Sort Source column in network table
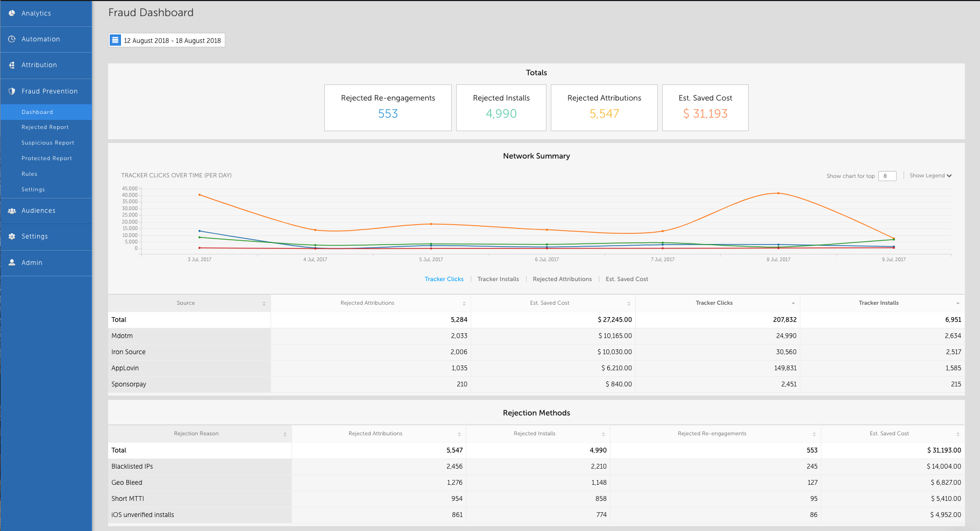The image size is (980, 531). click(264, 304)
